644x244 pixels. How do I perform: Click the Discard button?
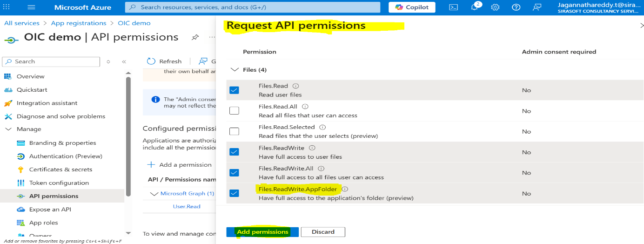(x=323, y=232)
